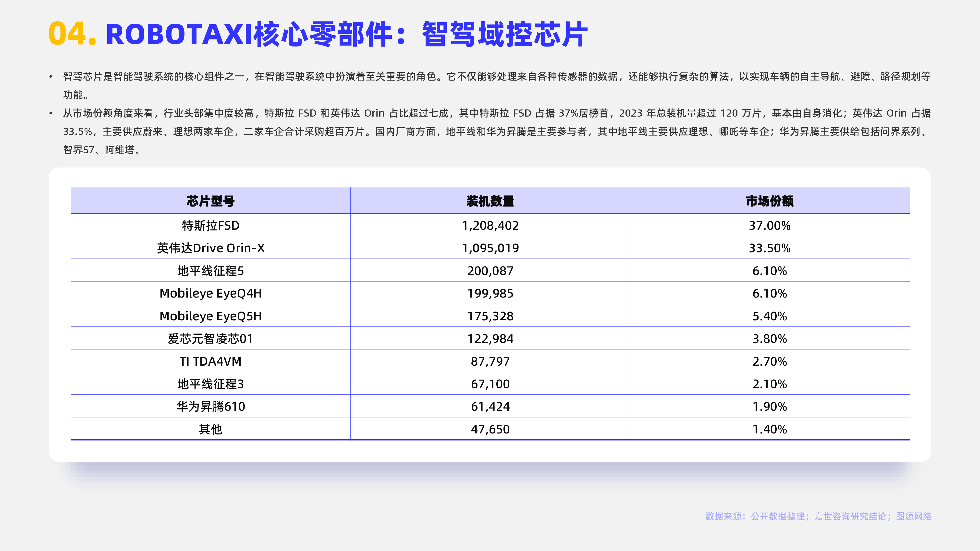Click market share 2.10%
The image size is (980, 551).
(770, 384)
